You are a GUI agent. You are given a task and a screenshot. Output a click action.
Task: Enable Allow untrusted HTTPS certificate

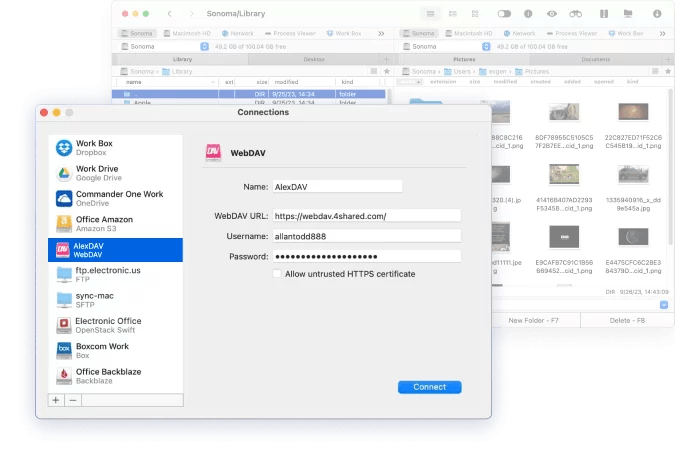[x=277, y=274]
